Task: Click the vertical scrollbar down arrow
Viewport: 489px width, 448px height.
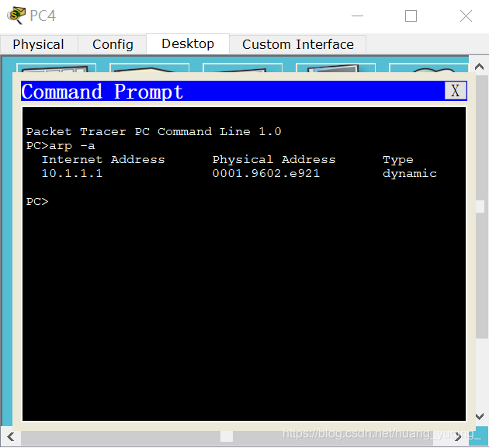Action: click(479, 416)
